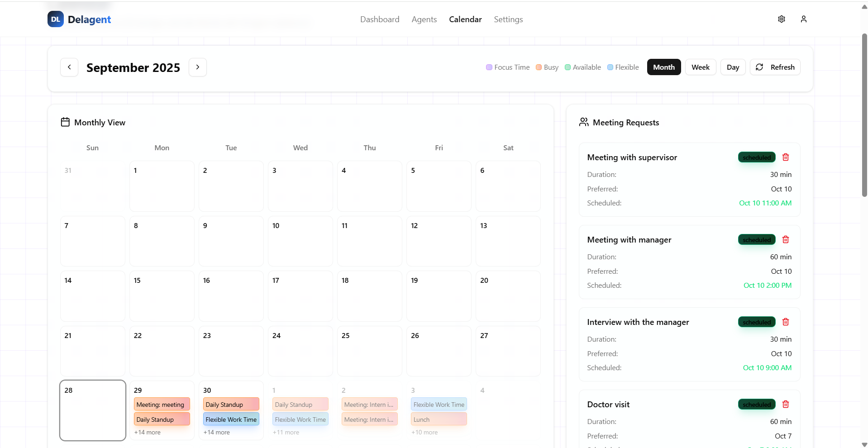Click the Doctor visit scheduled badge
Image resolution: width=868 pixels, height=448 pixels.
(x=757, y=404)
